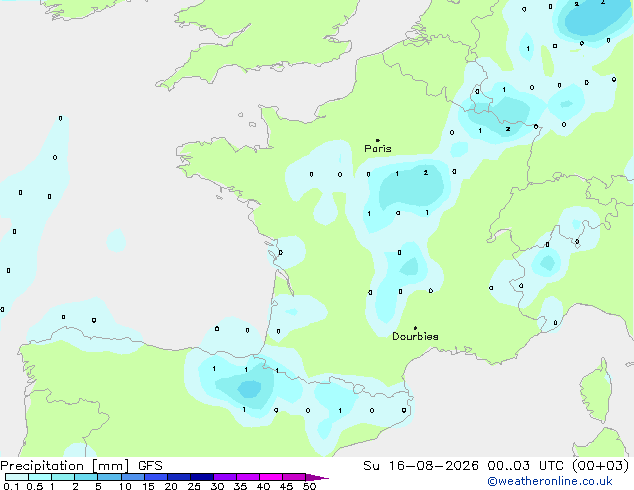Click the 2–5 mm legend color box

(x=86, y=477)
